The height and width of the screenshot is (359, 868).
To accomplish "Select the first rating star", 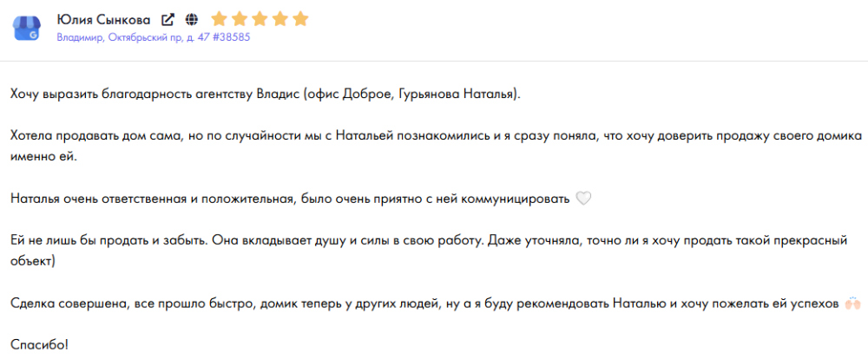I will coord(220,19).
